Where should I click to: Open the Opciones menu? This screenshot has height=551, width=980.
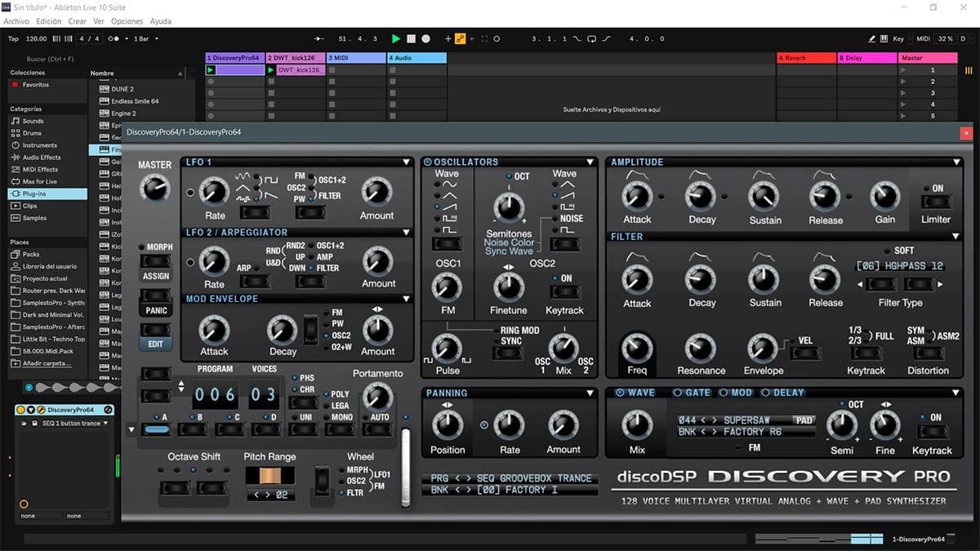coord(127,21)
